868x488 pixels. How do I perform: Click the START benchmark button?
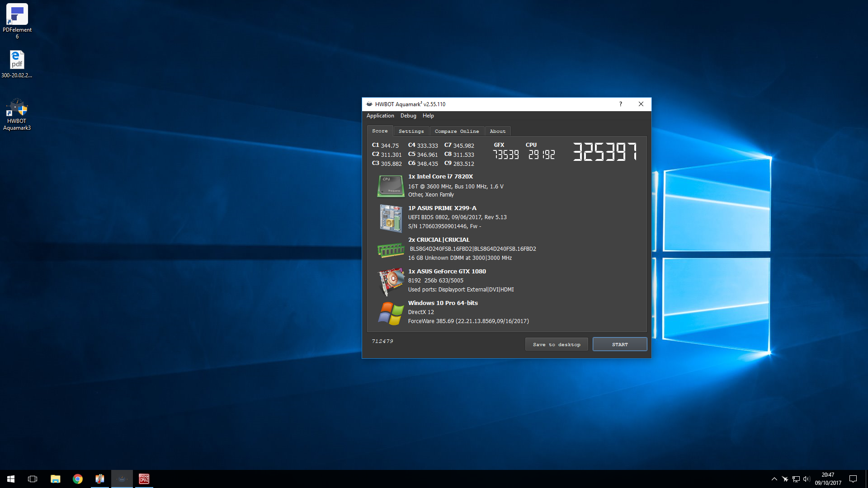coord(620,344)
